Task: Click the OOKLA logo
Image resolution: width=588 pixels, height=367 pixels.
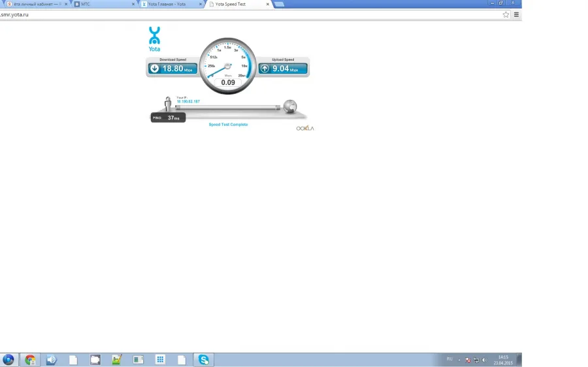Action: (x=305, y=128)
